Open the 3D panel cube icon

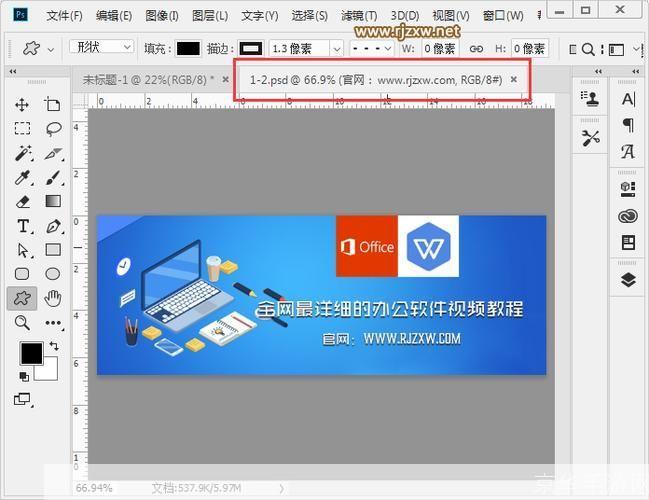(628, 189)
